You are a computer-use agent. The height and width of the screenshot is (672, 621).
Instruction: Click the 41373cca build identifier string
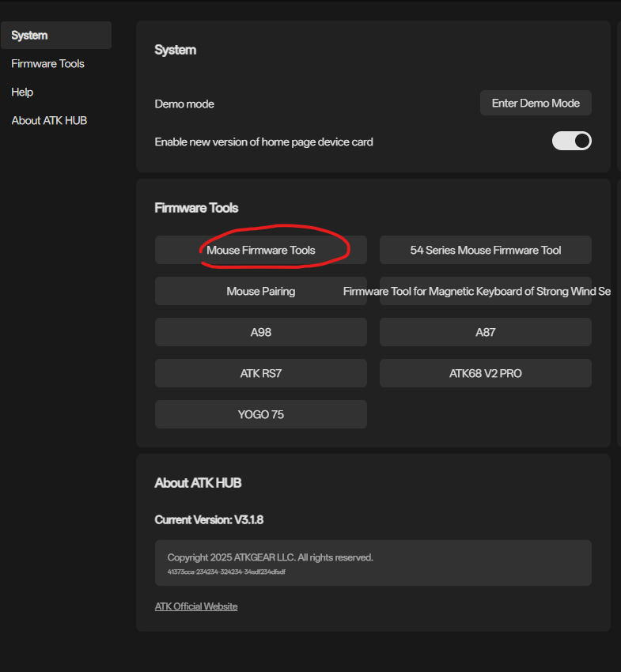pos(226,572)
